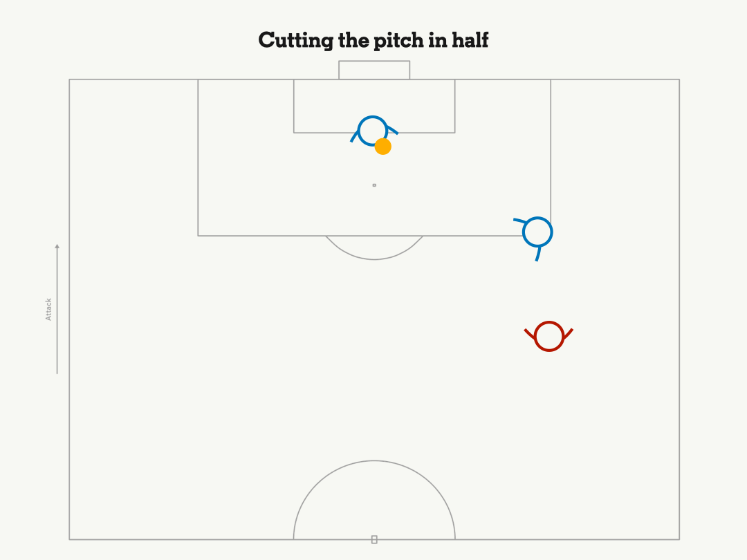Click the left edge of six-yard box
The height and width of the screenshot is (560, 747).
pos(294,106)
